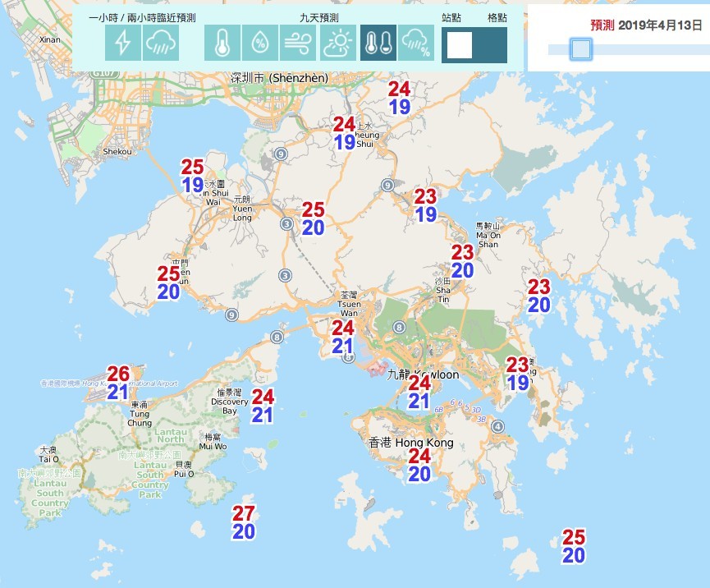Click the airport temperature marker 26/21
The width and height of the screenshot is (710, 588).
point(117,384)
